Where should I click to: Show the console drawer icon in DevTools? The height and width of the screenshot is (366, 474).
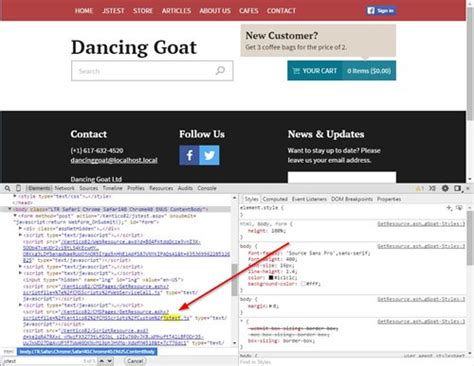432,188
